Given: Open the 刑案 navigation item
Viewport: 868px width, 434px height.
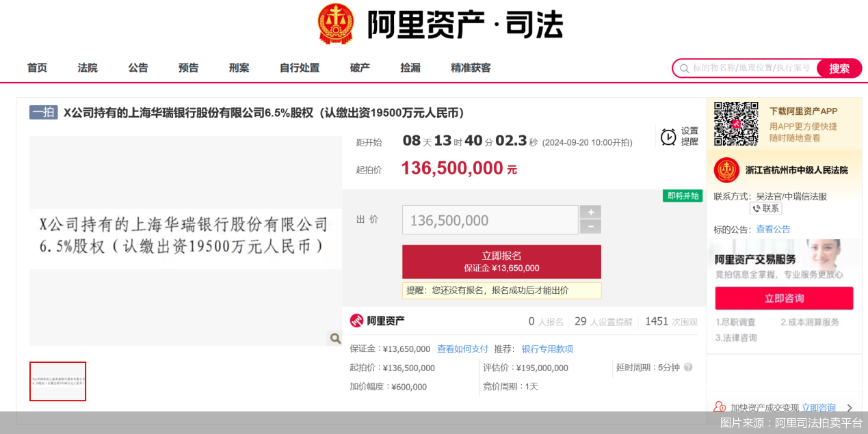Looking at the screenshot, I should (x=239, y=68).
